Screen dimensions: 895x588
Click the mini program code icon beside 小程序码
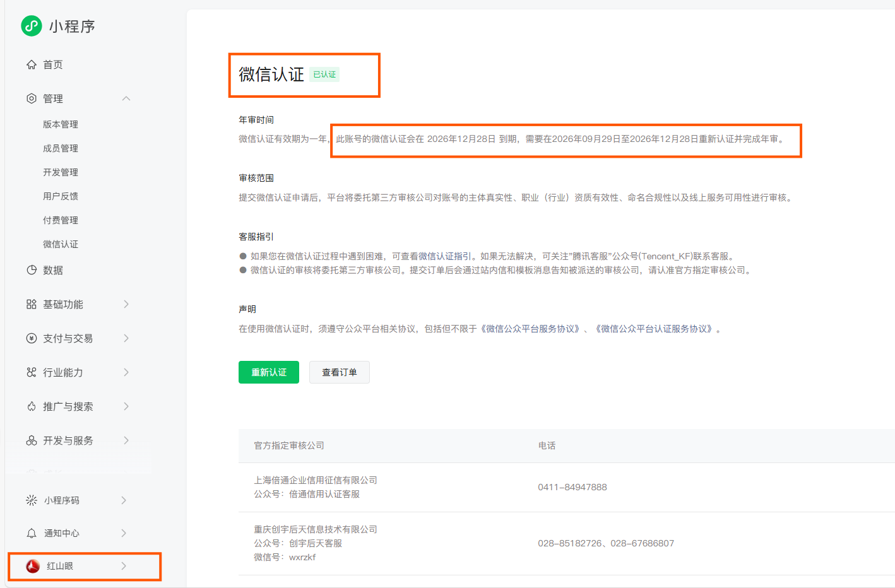pos(32,500)
